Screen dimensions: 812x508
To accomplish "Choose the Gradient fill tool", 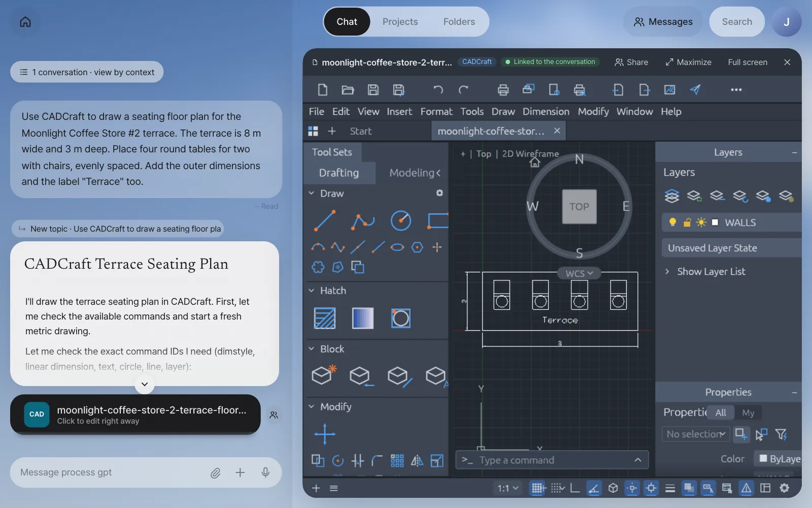I will [363, 319].
